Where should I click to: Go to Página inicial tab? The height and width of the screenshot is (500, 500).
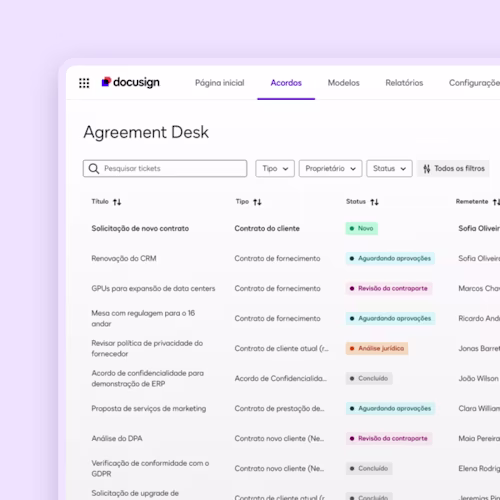(220, 83)
